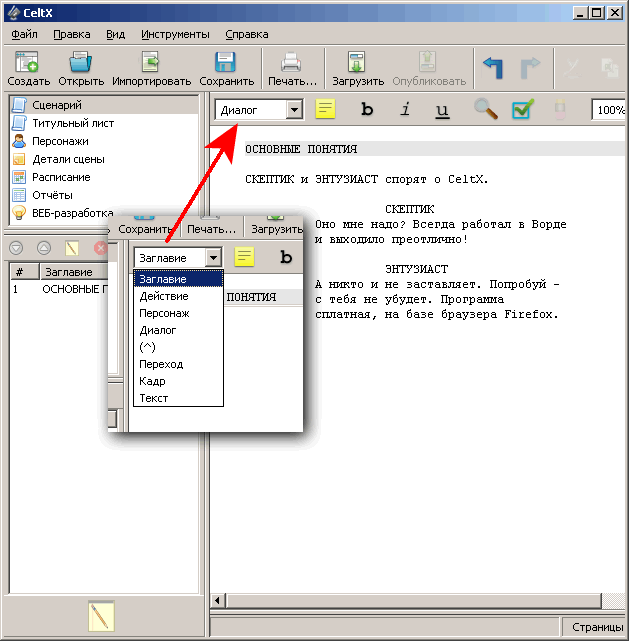Open the Вид menu
The height and width of the screenshot is (641, 629).
[115, 34]
